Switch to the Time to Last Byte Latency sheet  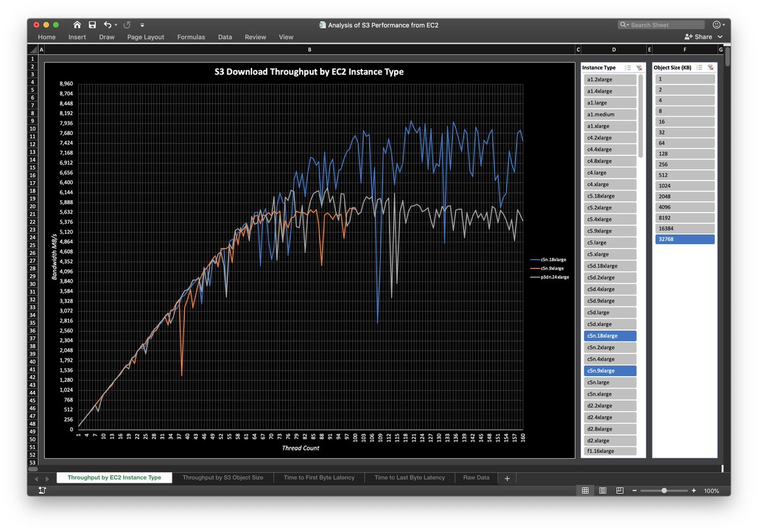(x=409, y=478)
